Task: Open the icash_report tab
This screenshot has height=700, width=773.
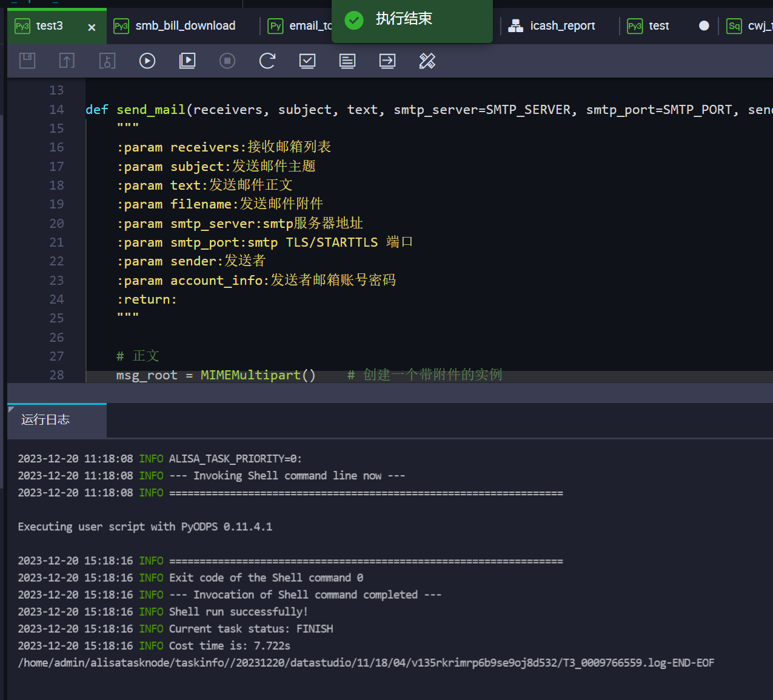Action: click(563, 26)
